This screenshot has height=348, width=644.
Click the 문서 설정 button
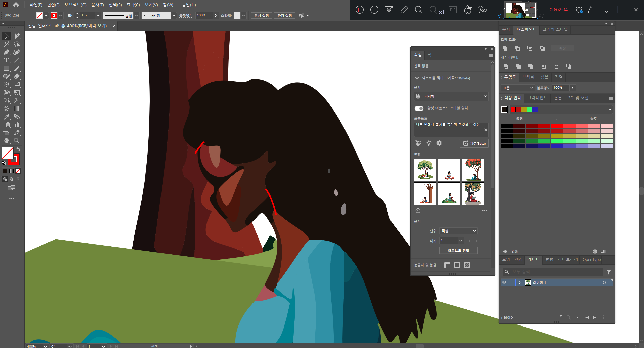(261, 16)
